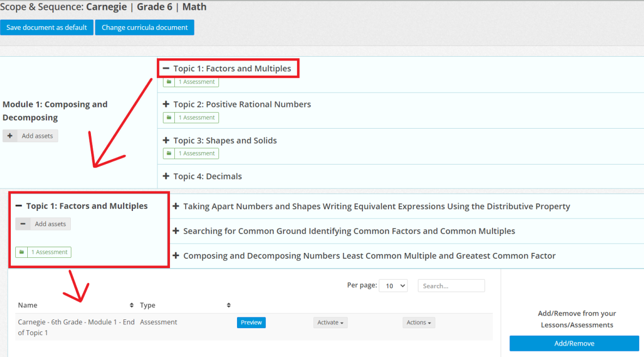
Task: Expand Topic 4: Decimals
Action: (166, 176)
